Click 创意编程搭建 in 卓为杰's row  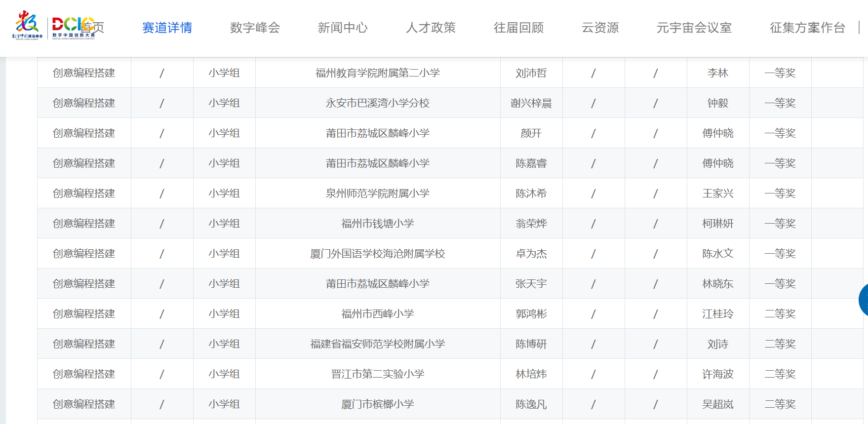point(84,254)
